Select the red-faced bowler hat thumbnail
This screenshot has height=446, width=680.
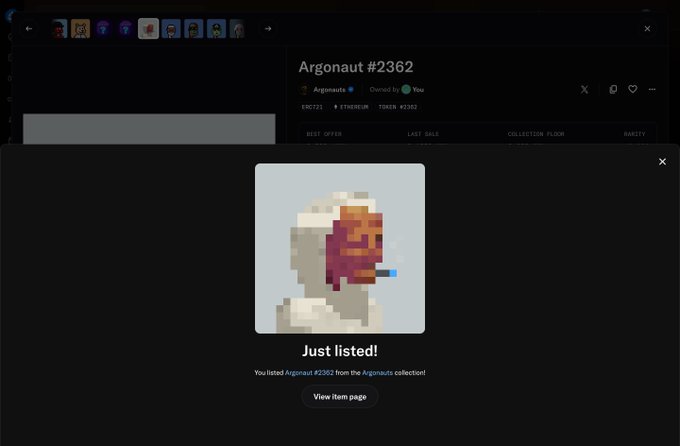point(59,29)
